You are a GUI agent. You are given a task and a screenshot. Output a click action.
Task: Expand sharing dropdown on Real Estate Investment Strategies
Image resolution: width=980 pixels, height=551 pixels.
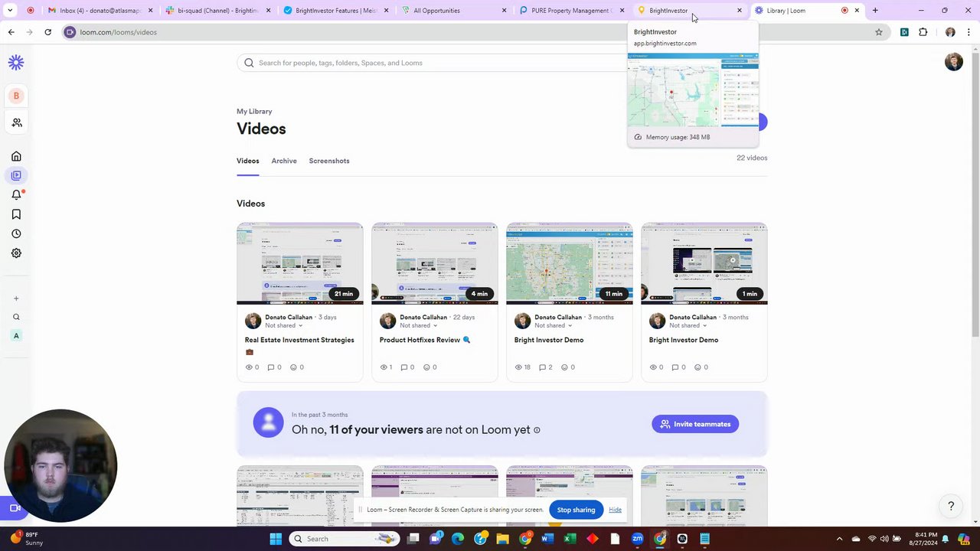tap(283, 326)
